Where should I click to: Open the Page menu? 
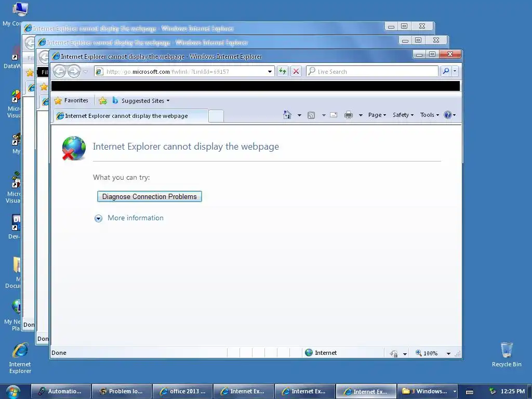tap(377, 115)
